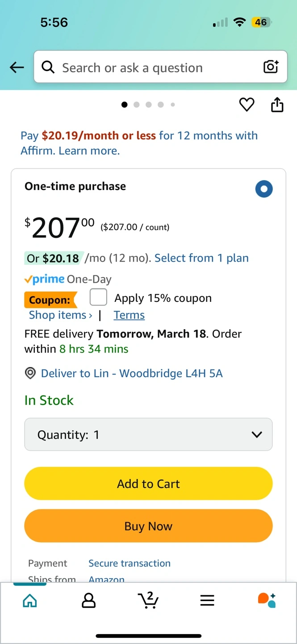Viewport: 297px width, 644px height.
Task: Check the Apply 15% coupon box
Action: (98, 297)
